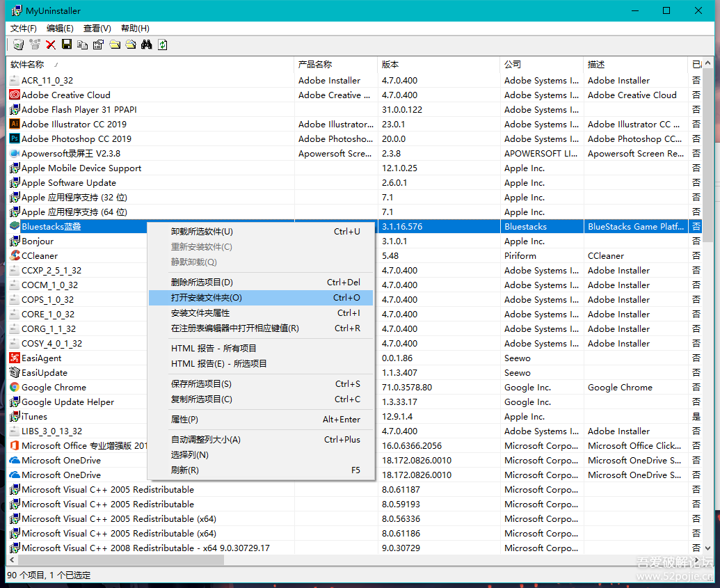
Task: Click version 71.0.3578.80 in the Chrome row
Action: point(407,388)
